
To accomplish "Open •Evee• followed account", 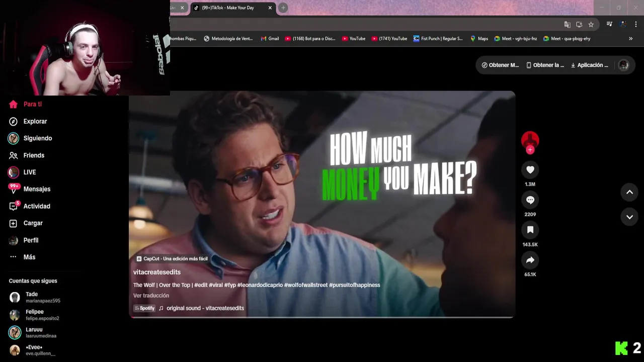I will (32, 350).
